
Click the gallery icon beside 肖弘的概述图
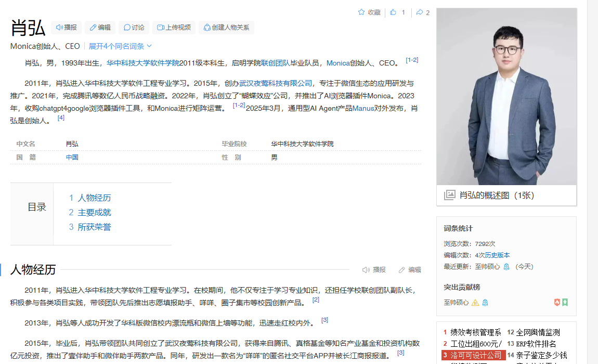click(x=450, y=195)
